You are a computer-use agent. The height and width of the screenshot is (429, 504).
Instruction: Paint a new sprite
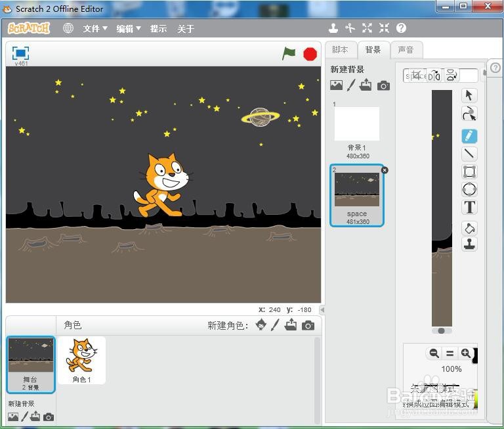tap(275, 325)
